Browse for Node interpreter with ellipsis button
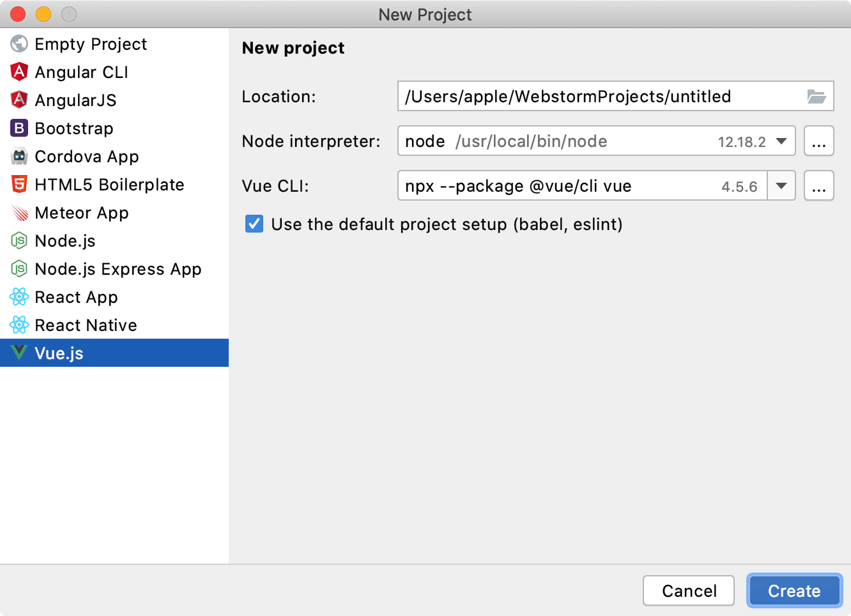This screenshot has height=616, width=851. tap(819, 141)
